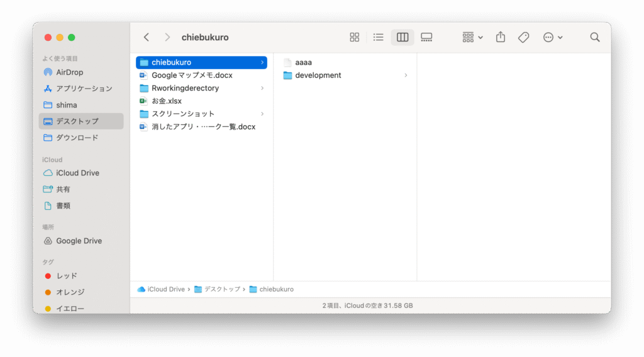Screen dimensions: 644x357
Task: Go forward using the right chevron
Action: [x=167, y=37]
